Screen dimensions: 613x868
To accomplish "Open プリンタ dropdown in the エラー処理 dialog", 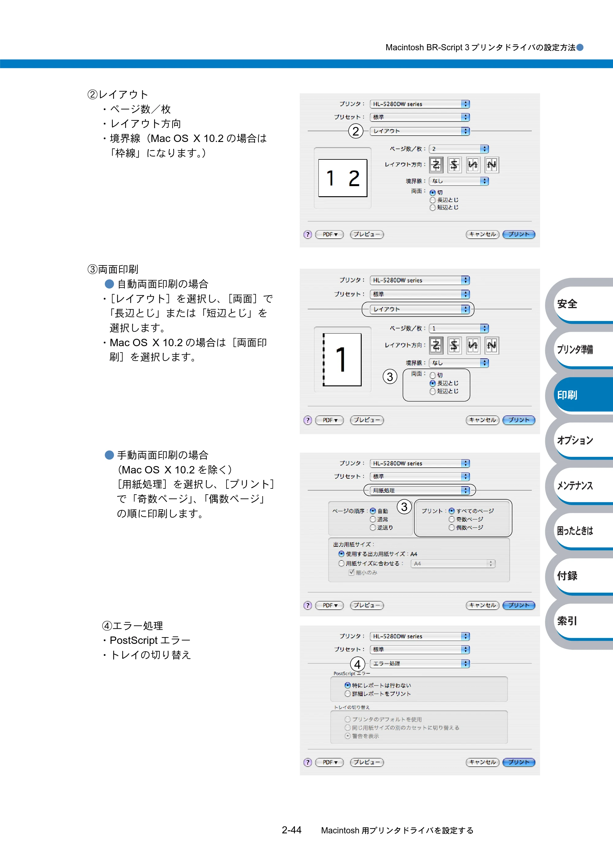I will (420, 636).
